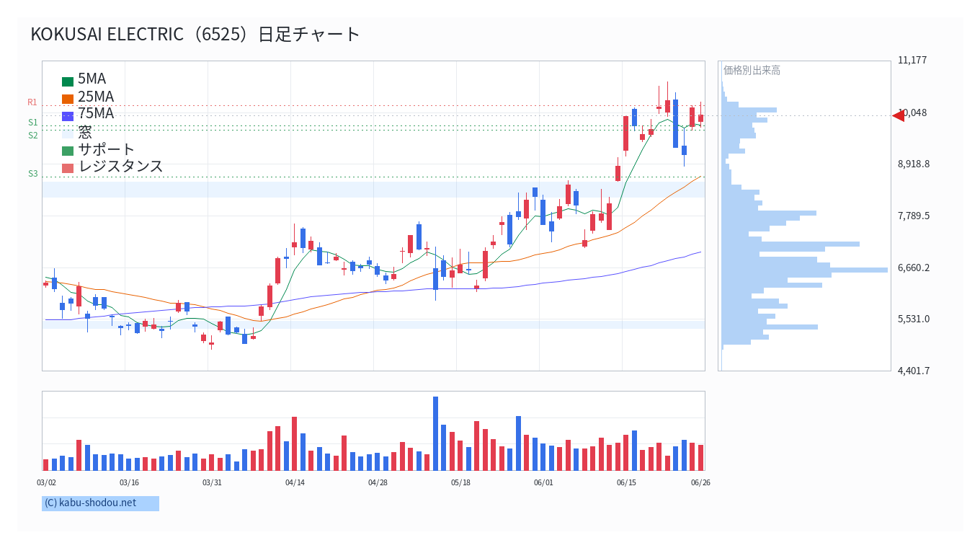Click the 03/31 date axis label
The image size is (980, 548).
pos(212,482)
